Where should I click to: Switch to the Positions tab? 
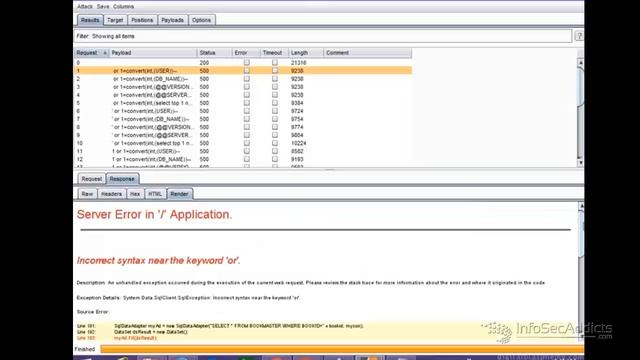(x=142, y=20)
